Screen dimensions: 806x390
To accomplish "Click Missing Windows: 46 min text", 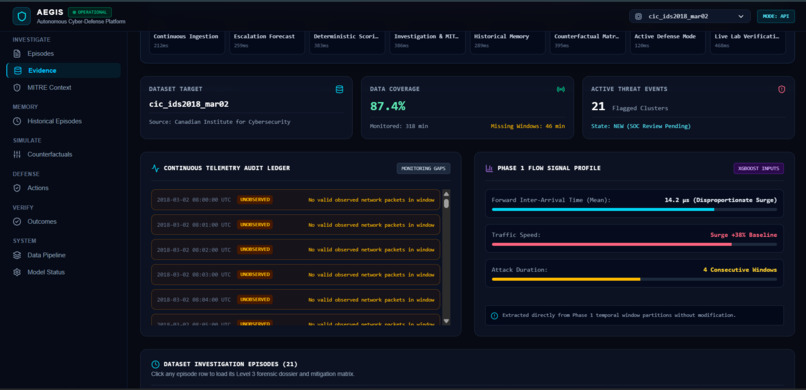I will coord(527,126).
